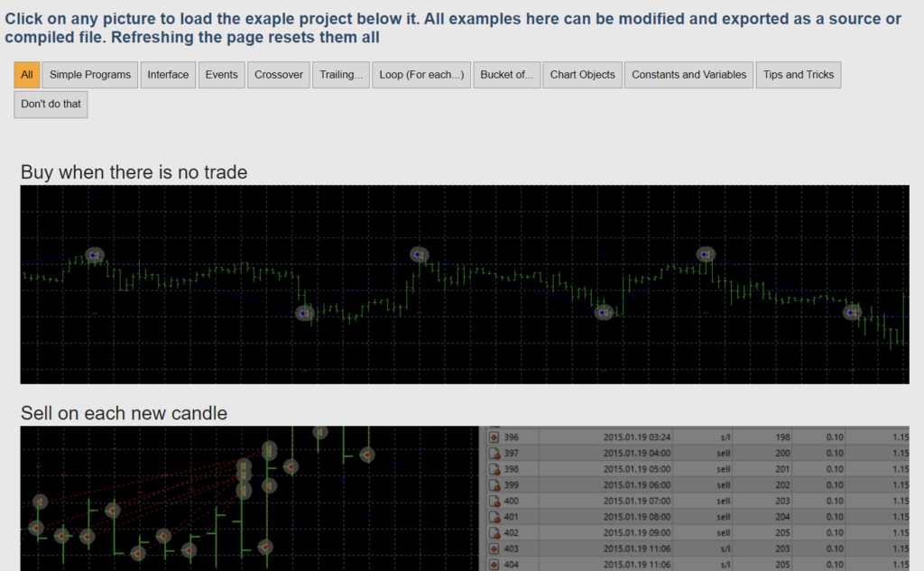Image resolution: width=924 pixels, height=571 pixels.
Task: Click timestamp 2015.01.19 06:00
Action: click(x=637, y=485)
